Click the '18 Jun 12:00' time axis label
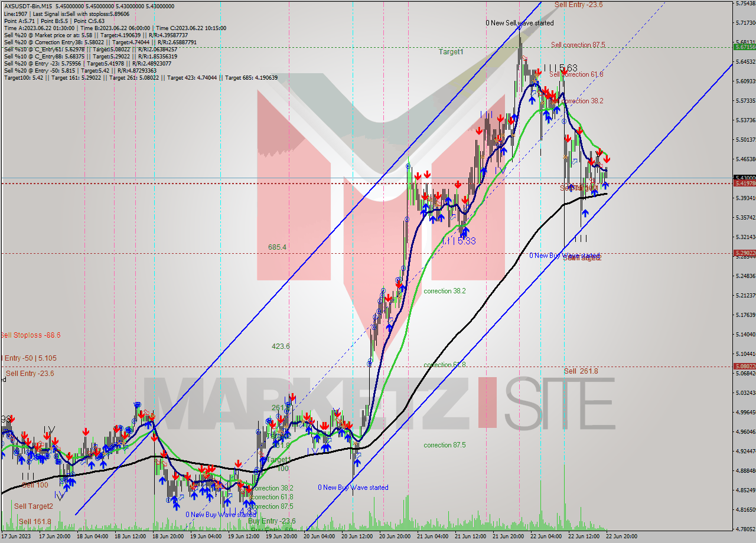 131,537
